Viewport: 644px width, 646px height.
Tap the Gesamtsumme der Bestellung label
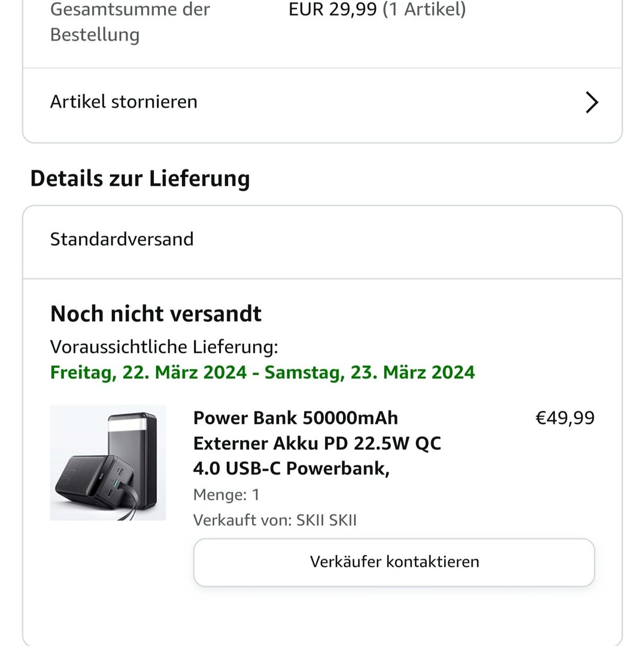[x=130, y=22]
